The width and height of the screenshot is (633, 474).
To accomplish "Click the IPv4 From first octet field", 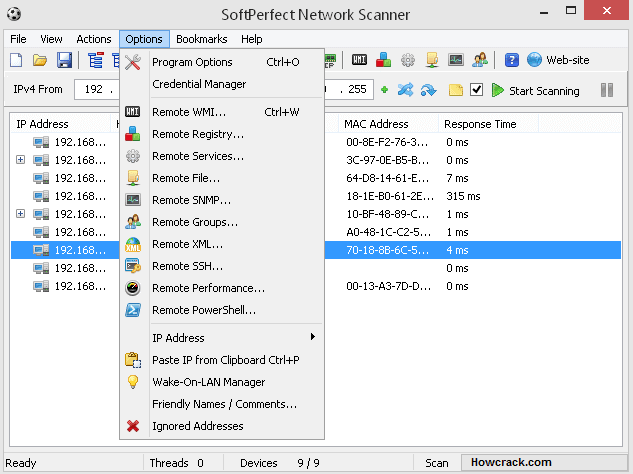I will [x=94, y=89].
